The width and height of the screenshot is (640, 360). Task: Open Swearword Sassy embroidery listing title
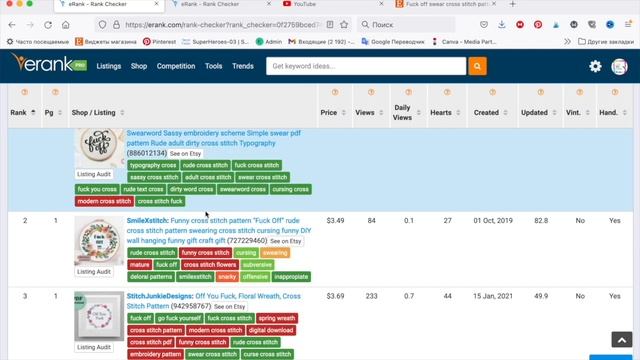pyautogui.click(x=213, y=138)
